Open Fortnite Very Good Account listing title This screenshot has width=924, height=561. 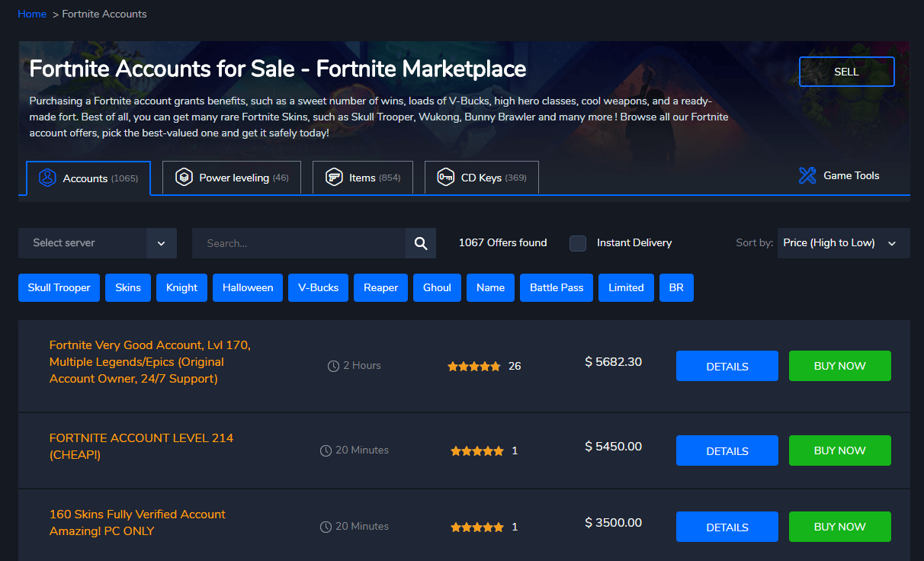pos(150,362)
